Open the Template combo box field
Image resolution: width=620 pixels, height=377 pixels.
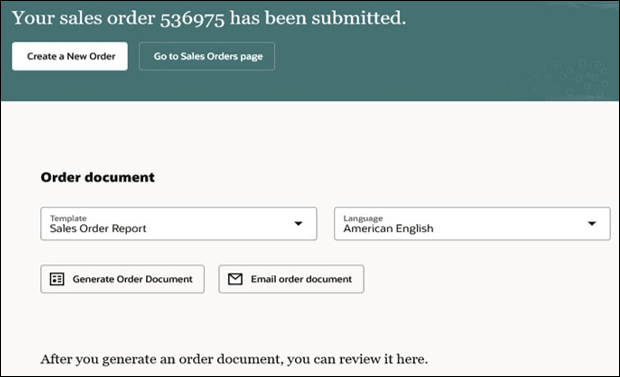click(179, 224)
